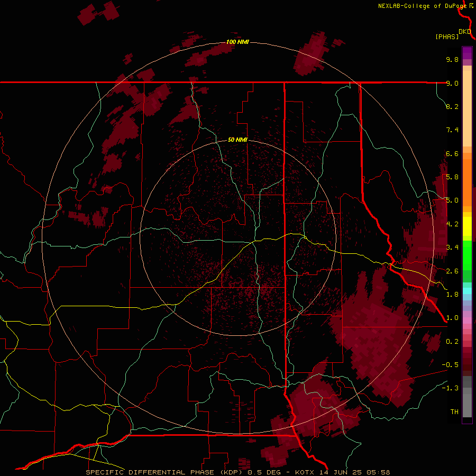
Task: Click the SPECIFIC DIFFERENTIAL PHASE caption text
Action: point(151,472)
